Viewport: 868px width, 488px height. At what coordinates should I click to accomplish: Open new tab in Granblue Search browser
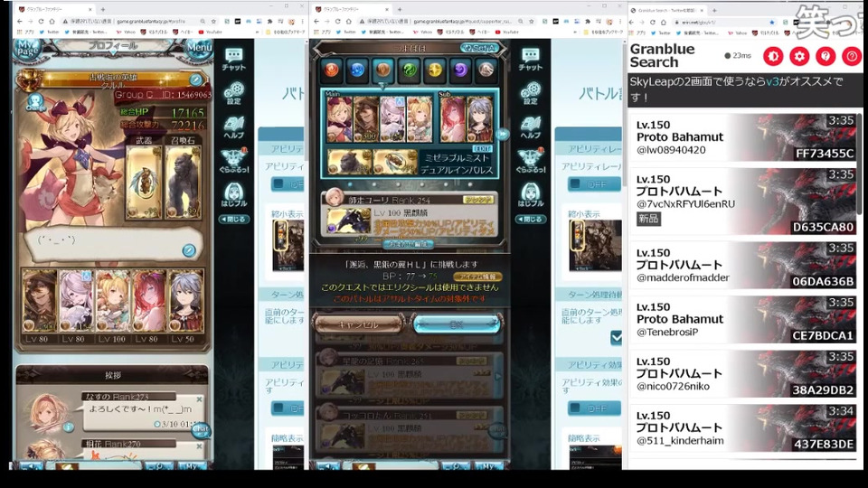714,10
